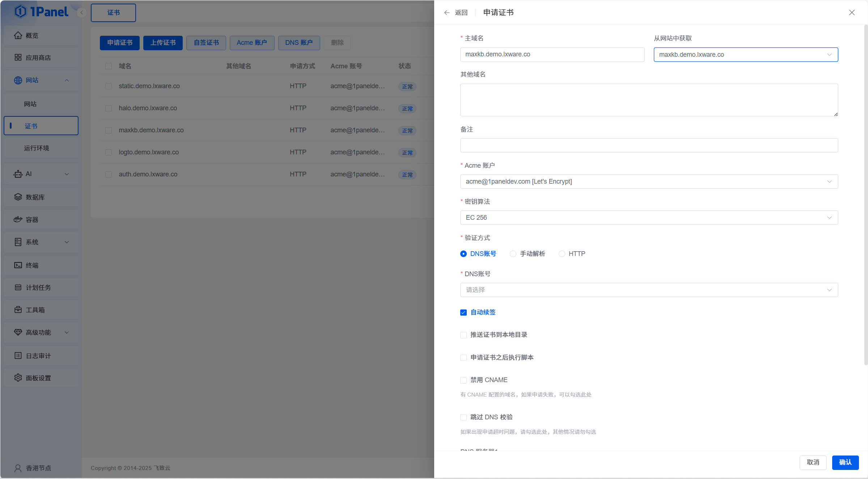This screenshot has width=868, height=479.
Task: Open 终端 via the terminal icon
Action: (18, 265)
